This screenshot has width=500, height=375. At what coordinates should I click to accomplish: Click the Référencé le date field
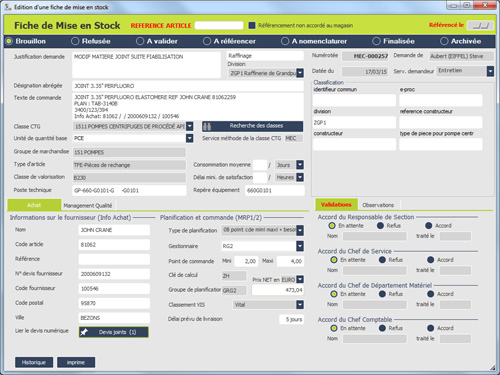[x=480, y=25]
